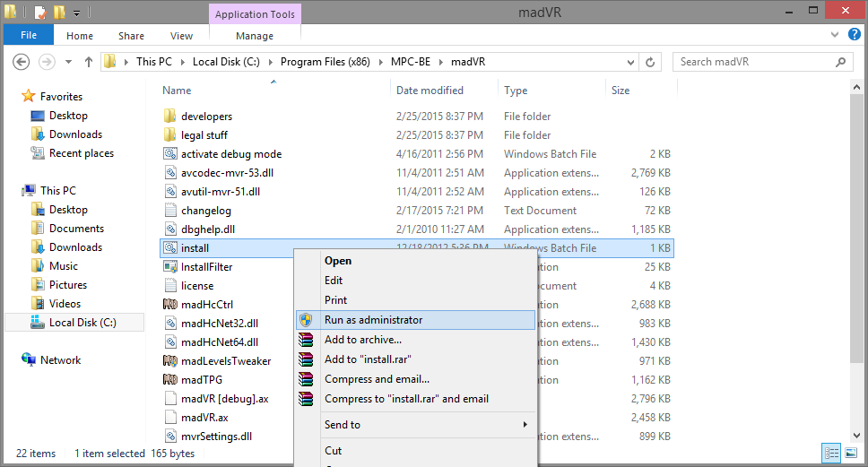Screen dimensions: 868x467
Task: Select the changelog text document icon
Action: click(170, 211)
